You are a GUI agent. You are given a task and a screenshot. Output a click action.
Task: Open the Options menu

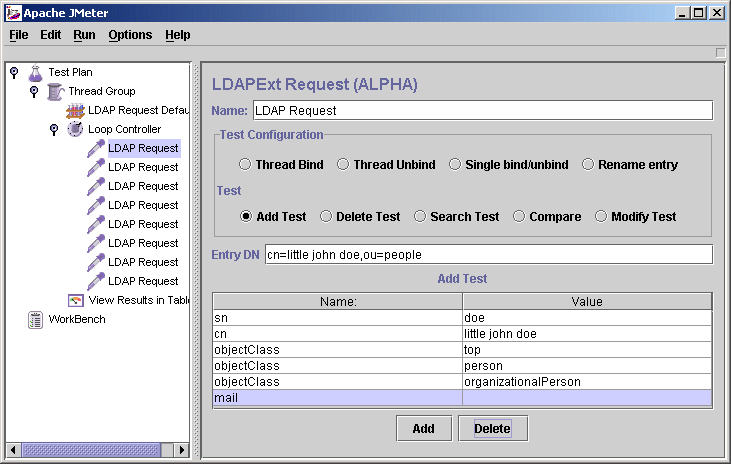[130, 35]
